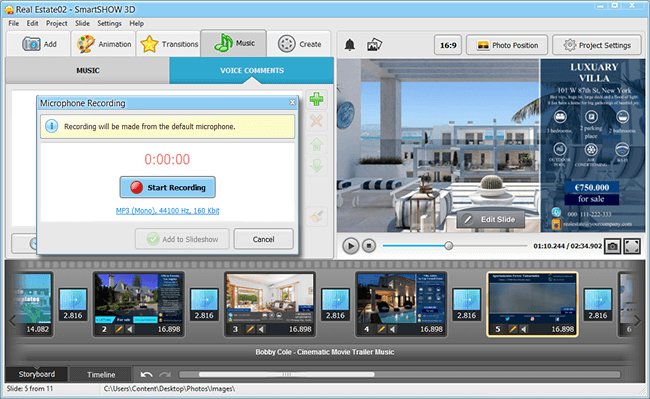Click the storyboard horizontal scrollbar thumb
This screenshot has height=399, width=650.
point(286,375)
